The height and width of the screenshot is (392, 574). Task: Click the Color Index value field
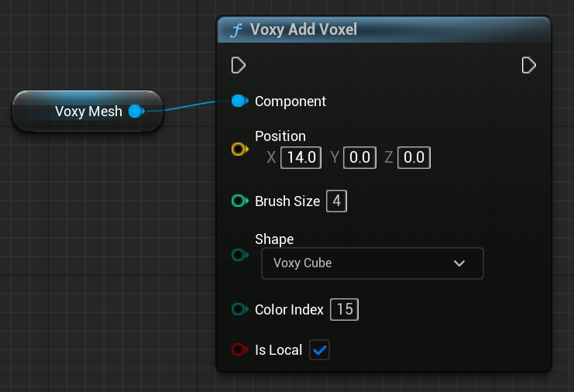point(344,310)
